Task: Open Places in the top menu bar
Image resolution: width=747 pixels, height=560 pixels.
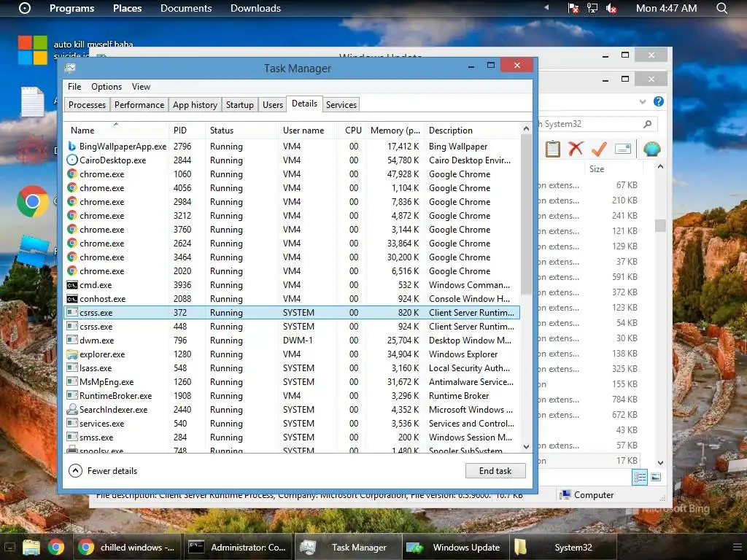Action: pyautogui.click(x=127, y=8)
